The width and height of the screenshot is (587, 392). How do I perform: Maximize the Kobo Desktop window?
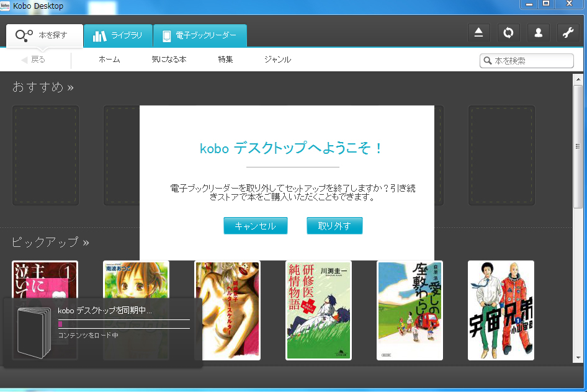coord(546,4)
